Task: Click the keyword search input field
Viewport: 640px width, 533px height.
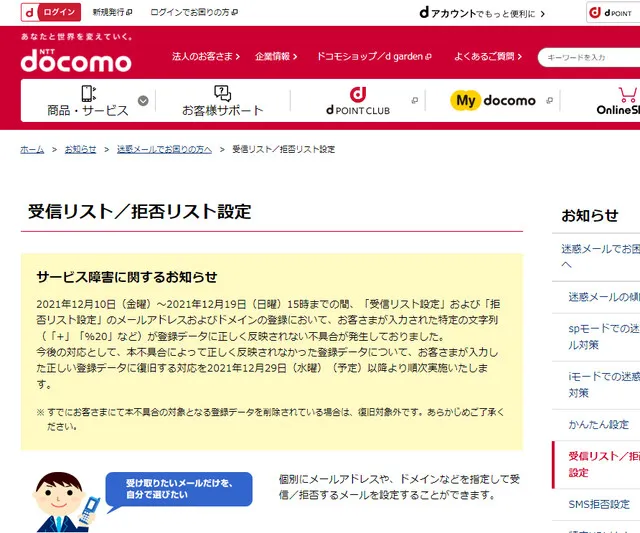Action: point(589,58)
